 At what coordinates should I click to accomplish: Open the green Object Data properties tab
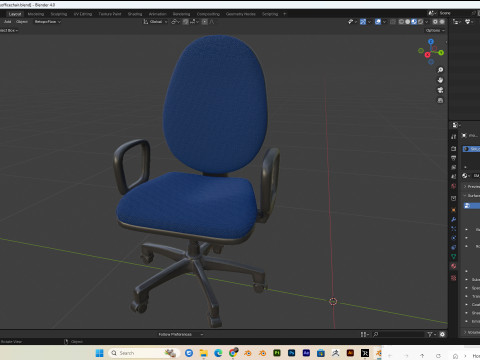454,257
